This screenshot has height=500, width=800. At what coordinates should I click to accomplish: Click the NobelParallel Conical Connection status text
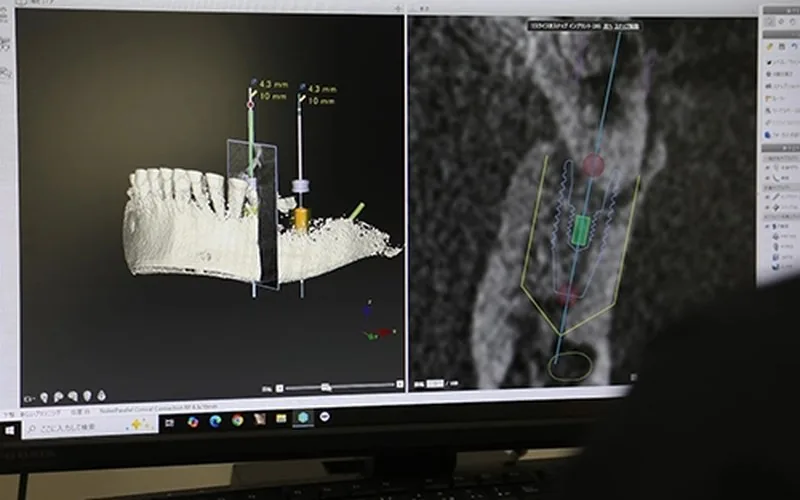[x=158, y=408]
